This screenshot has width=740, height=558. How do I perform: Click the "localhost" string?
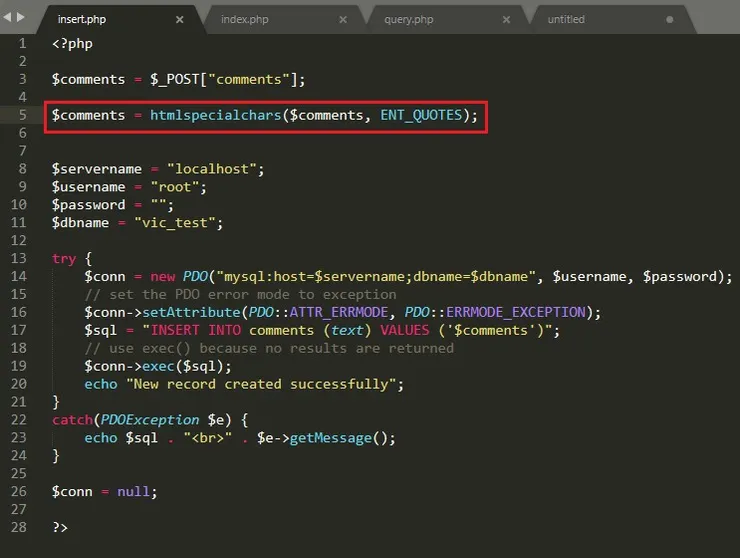tap(211, 169)
